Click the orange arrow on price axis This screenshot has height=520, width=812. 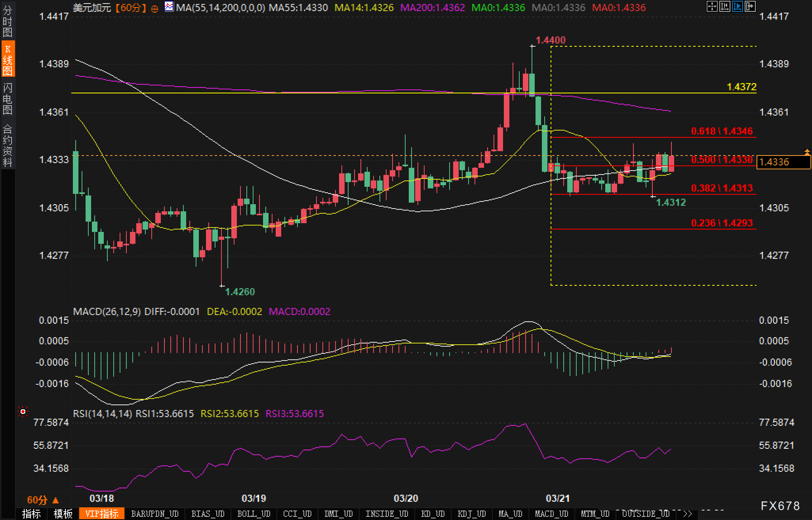click(x=807, y=152)
